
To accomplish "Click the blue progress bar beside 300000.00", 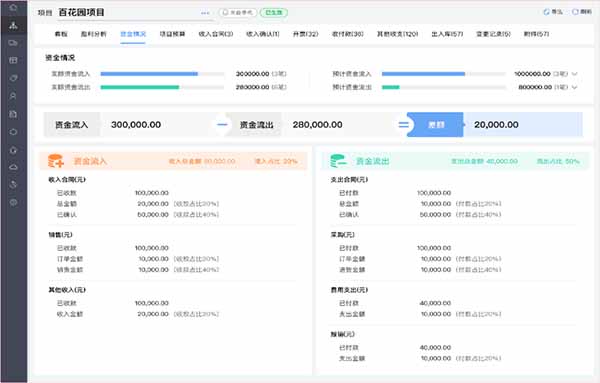I will click(149, 74).
